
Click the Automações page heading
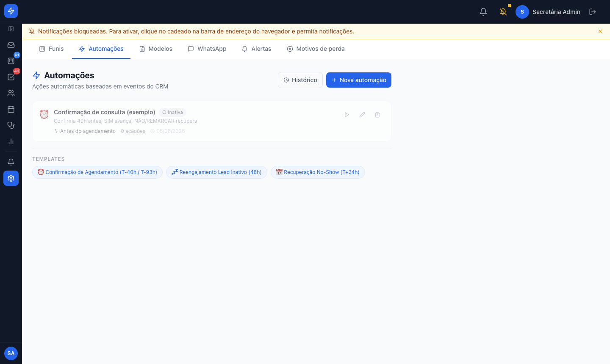(69, 75)
